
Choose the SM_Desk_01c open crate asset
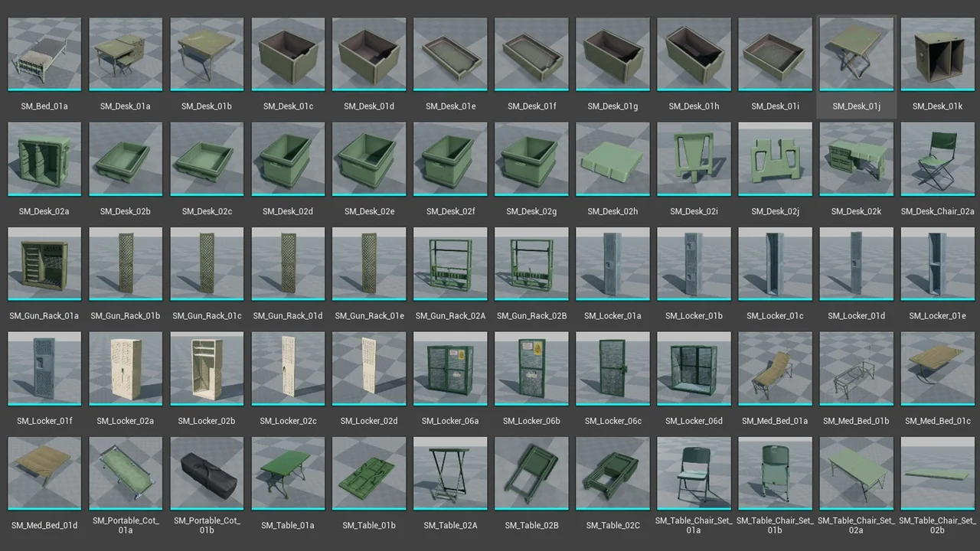click(288, 55)
